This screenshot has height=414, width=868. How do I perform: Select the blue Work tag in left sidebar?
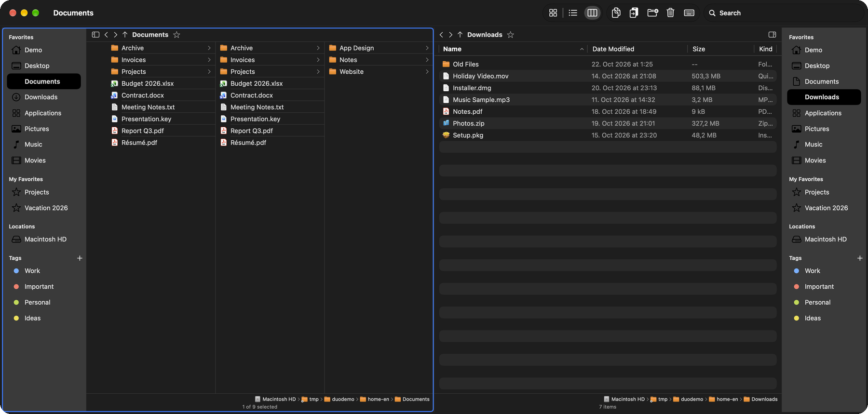[x=32, y=271]
